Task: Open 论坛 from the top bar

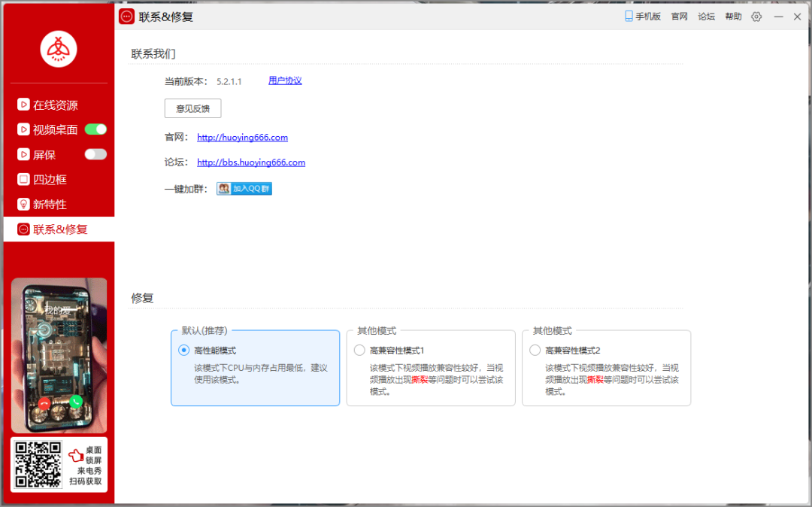Action: (706, 16)
